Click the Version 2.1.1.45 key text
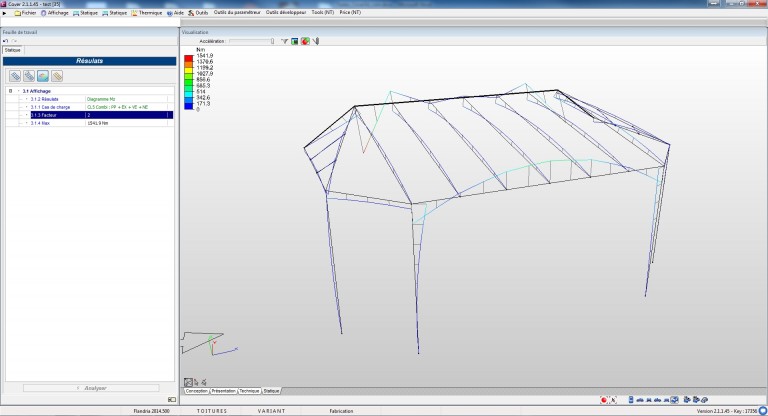Screen dimensions: 768x416 (x=727, y=411)
